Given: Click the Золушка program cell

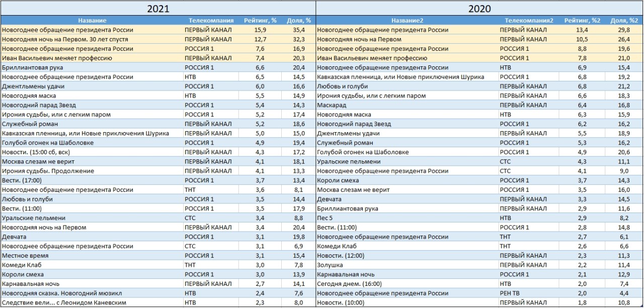Looking at the screenshot, I should pos(330,265).
